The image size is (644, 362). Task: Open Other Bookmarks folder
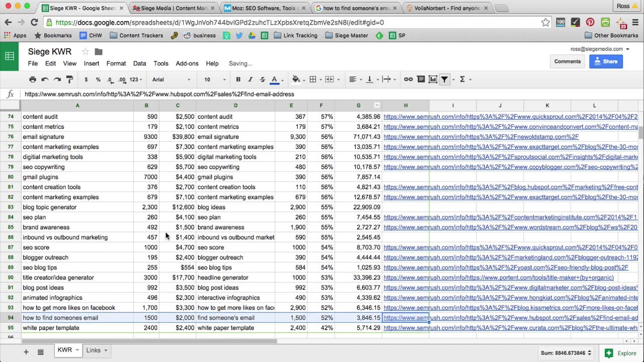point(611,36)
